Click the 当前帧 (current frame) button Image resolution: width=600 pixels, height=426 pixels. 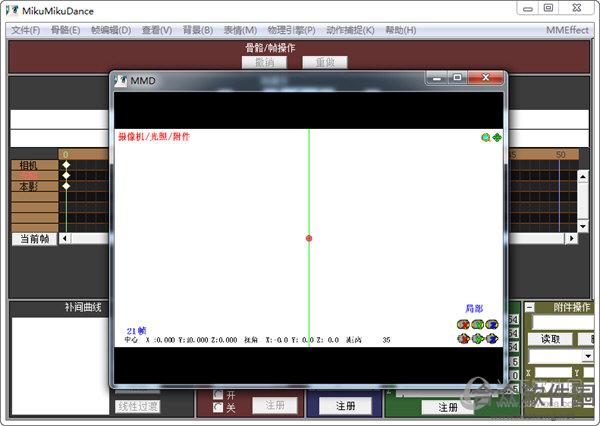pyautogui.click(x=34, y=239)
